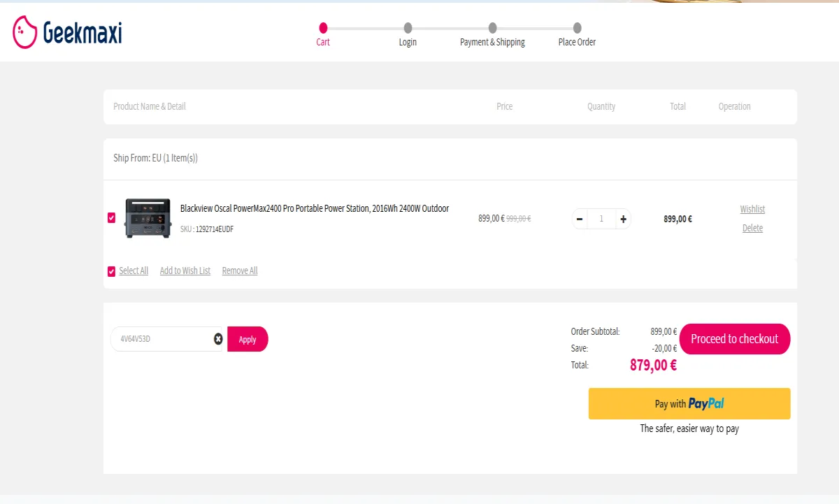Click the plus icon to increase quantity
839x504 pixels.
click(x=623, y=219)
